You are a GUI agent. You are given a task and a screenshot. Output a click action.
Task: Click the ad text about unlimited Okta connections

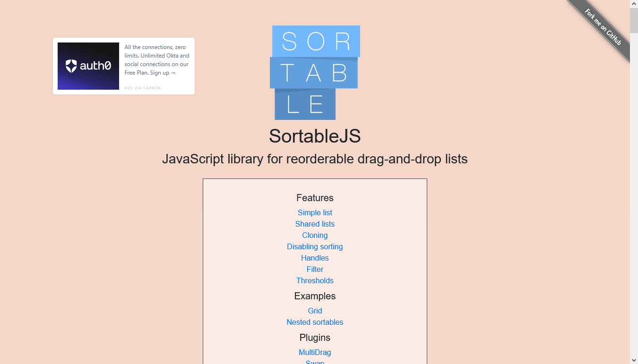(x=156, y=59)
